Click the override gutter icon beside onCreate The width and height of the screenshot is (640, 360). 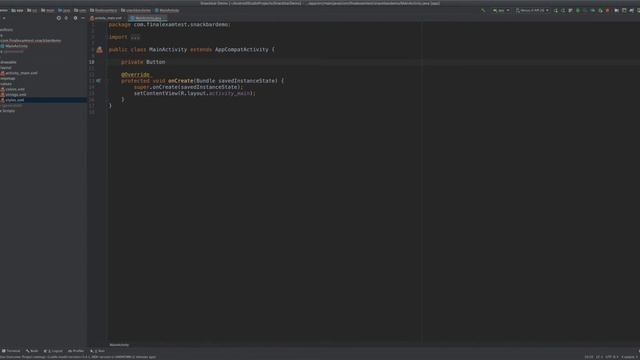(x=98, y=81)
